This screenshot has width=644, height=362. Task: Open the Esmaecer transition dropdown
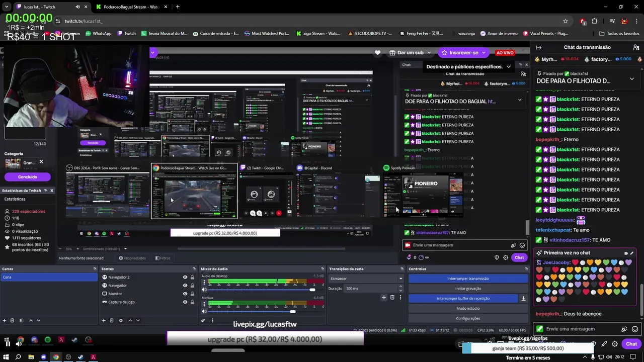(x=366, y=279)
